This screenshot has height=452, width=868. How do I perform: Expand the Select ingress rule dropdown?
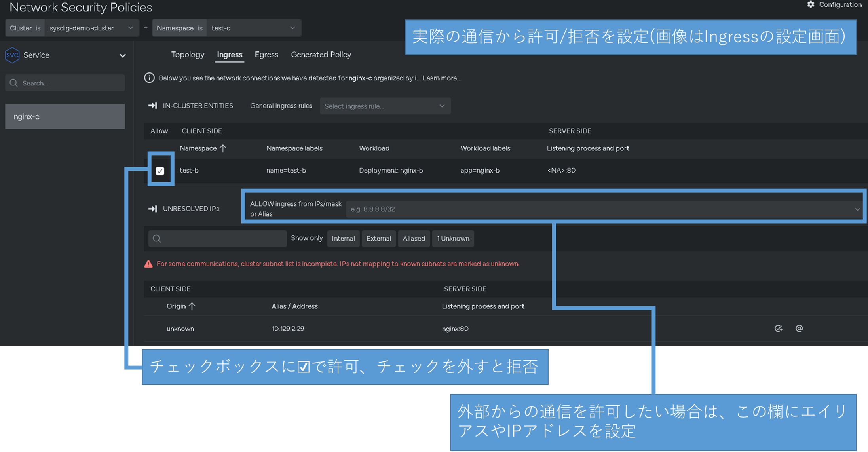pos(385,106)
